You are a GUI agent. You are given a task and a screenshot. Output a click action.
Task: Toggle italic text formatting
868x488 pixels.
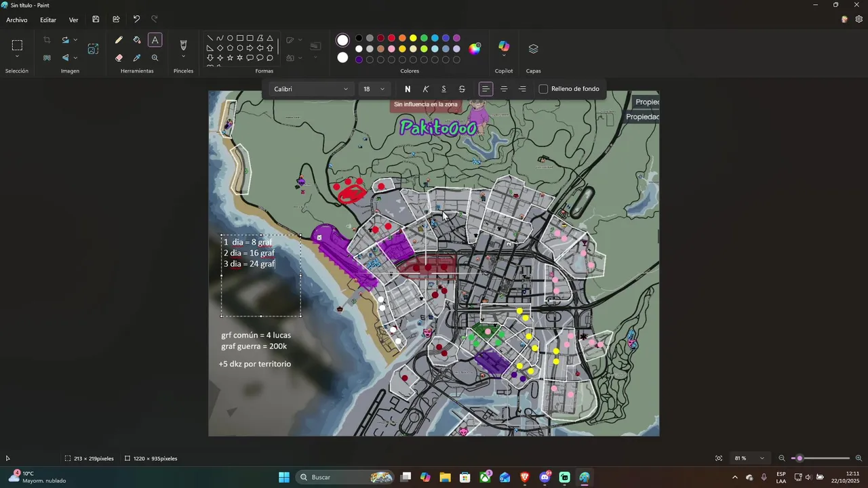[x=426, y=89]
